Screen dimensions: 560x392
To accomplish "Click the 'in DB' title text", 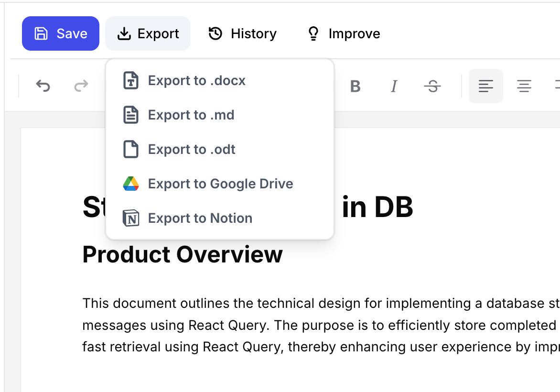I will 377,207.
